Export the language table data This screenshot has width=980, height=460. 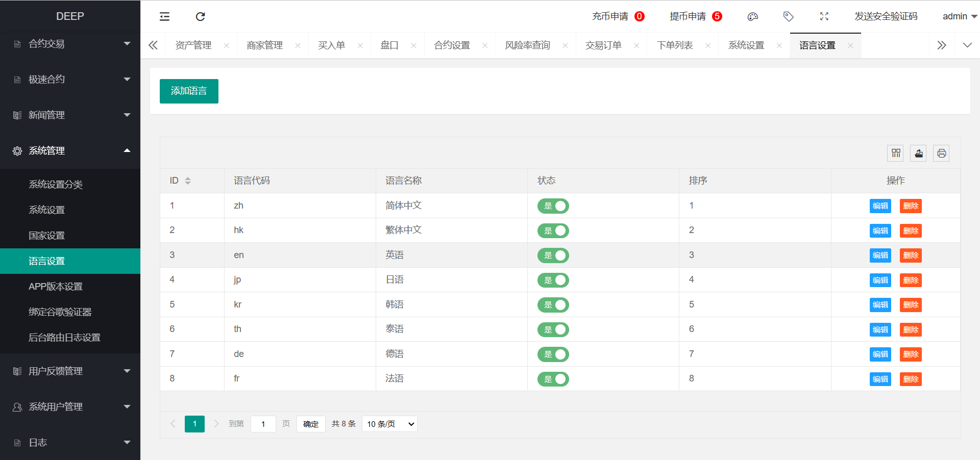click(918, 153)
